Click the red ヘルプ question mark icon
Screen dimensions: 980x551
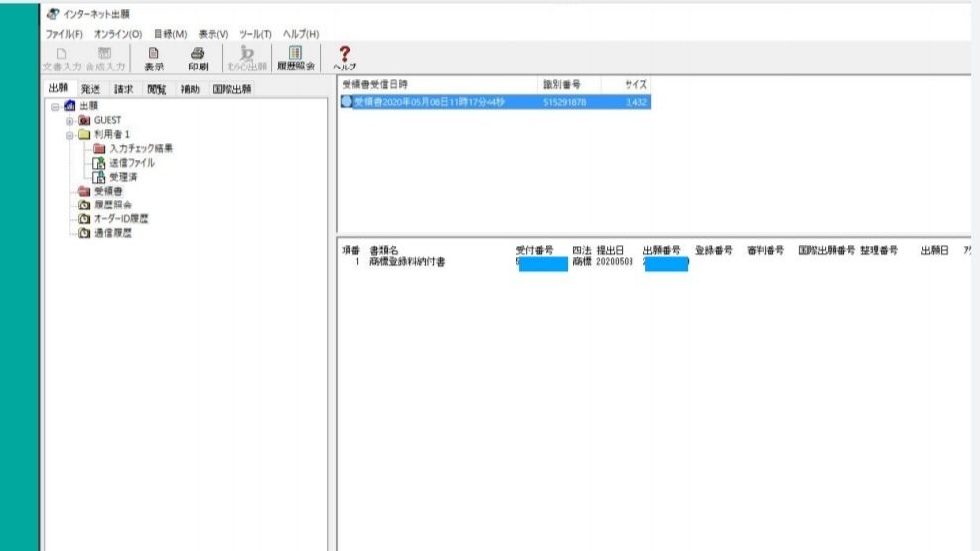(346, 59)
